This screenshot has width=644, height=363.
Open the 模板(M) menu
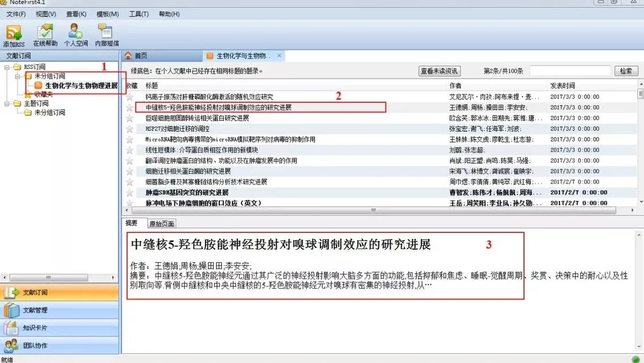(108, 14)
